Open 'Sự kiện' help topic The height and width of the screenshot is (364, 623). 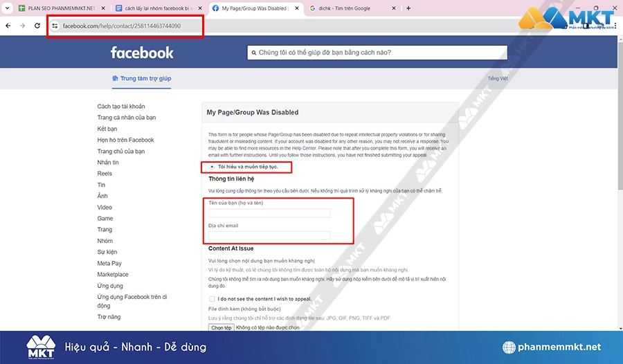(107, 252)
